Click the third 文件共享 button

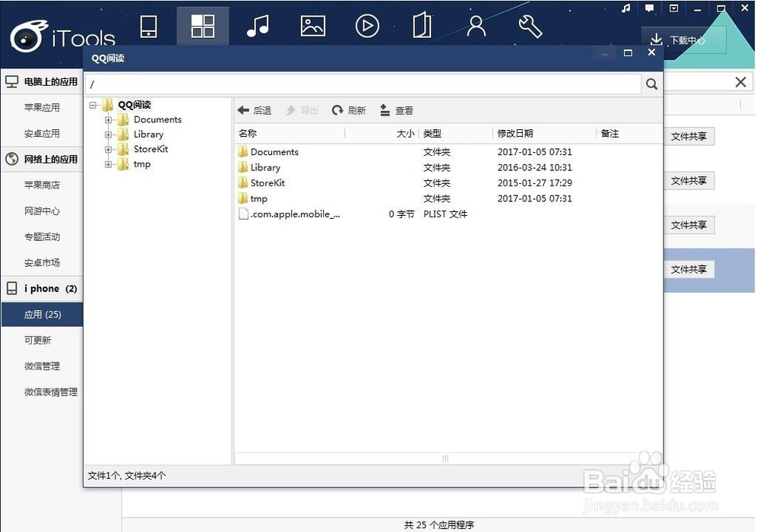point(689,225)
